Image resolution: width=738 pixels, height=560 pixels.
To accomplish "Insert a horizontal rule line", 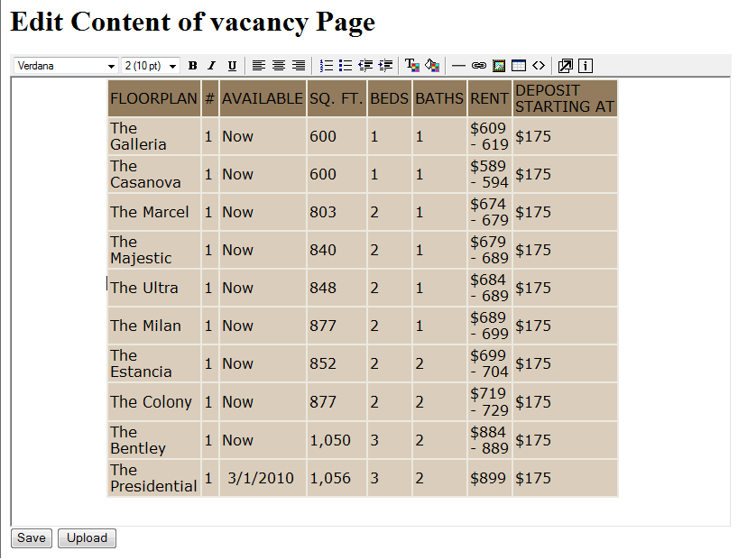I will (458, 66).
